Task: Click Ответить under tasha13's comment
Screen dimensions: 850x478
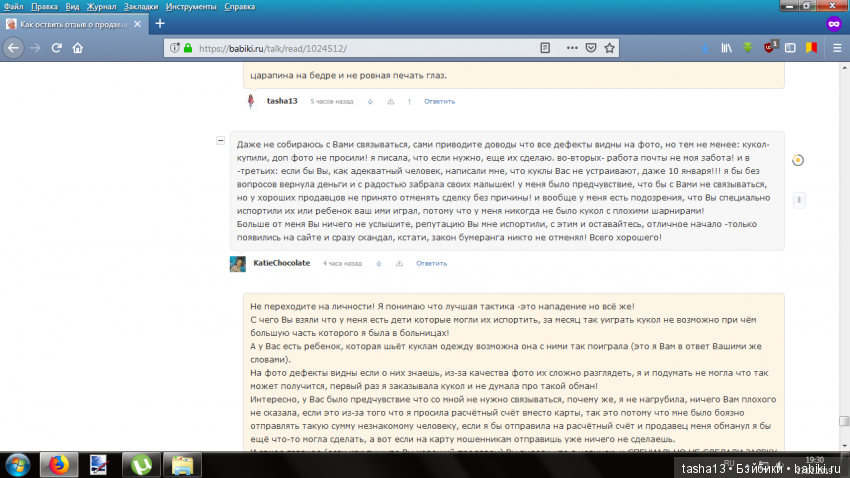Action: [x=439, y=101]
